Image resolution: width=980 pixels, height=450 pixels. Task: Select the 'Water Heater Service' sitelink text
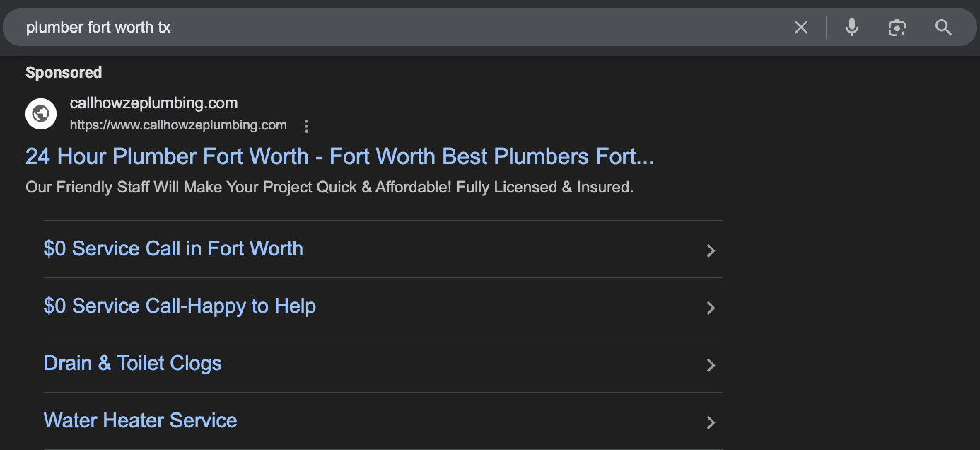[140, 421]
